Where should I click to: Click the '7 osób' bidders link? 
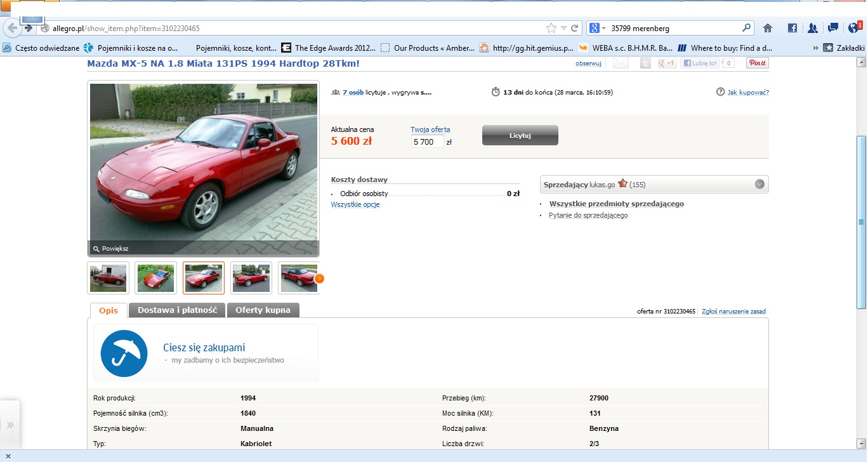[353, 92]
